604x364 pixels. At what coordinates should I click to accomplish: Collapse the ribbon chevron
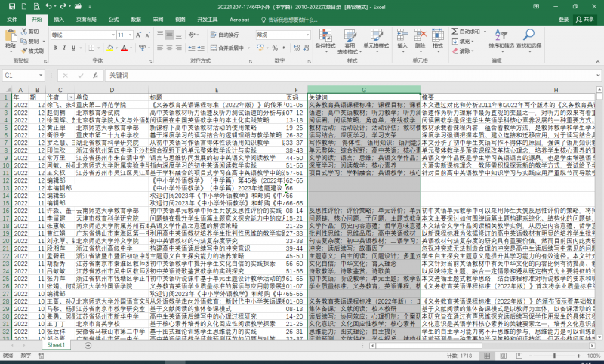(x=598, y=61)
